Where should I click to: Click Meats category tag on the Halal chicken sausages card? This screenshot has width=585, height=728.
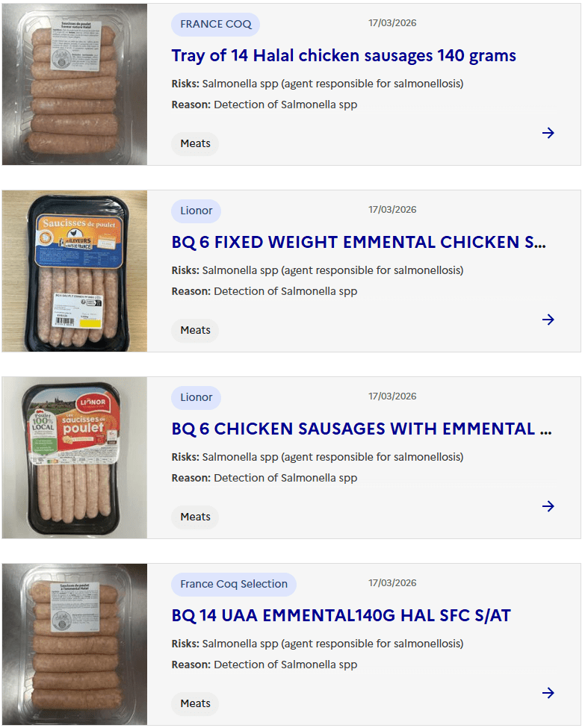click(195, 143)
